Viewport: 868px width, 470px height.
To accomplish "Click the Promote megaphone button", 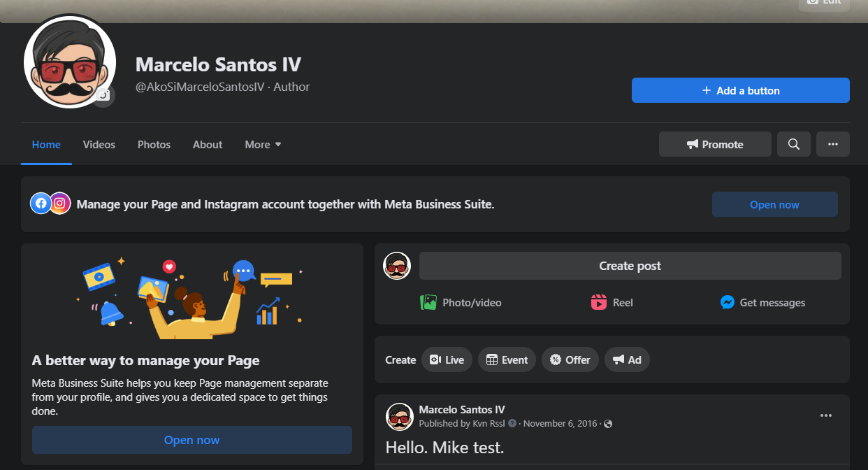I will 715,144.
